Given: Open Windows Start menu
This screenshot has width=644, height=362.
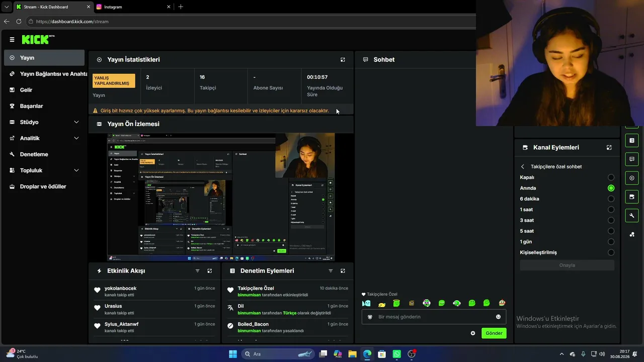Looking at the screenshot, I should (233, 354).
